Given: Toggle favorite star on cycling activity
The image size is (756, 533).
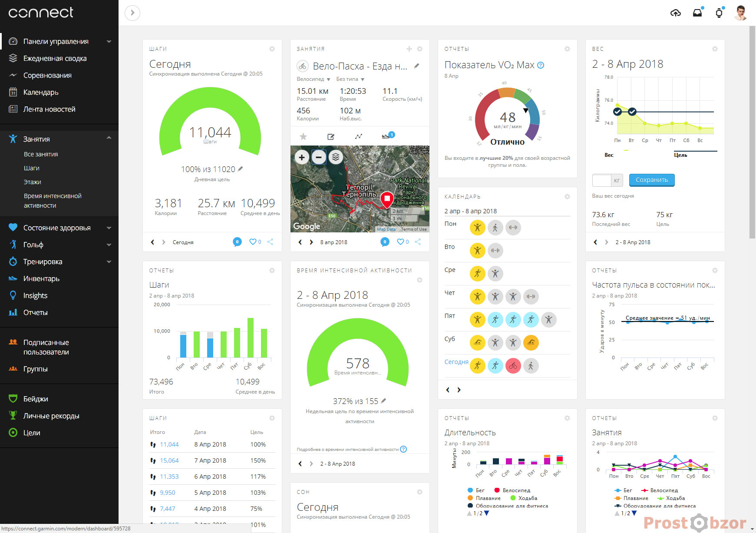Looking at the screenshot, I should (x=303, y=137).
